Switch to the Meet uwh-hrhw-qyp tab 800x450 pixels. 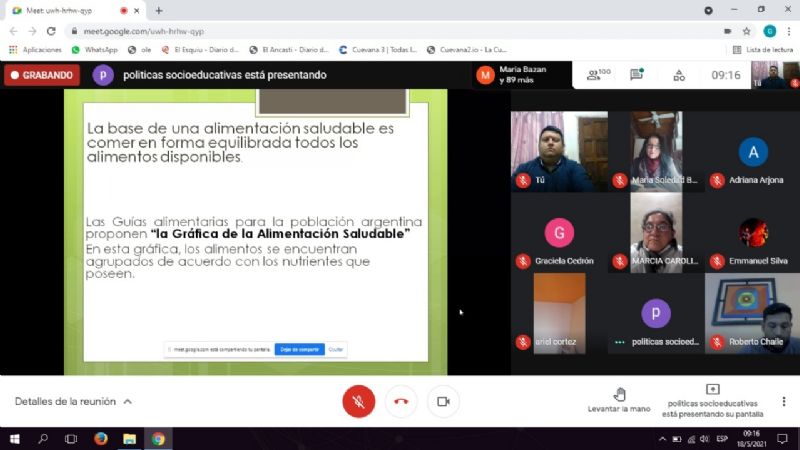pyautogui.click(x=74, y=10)
